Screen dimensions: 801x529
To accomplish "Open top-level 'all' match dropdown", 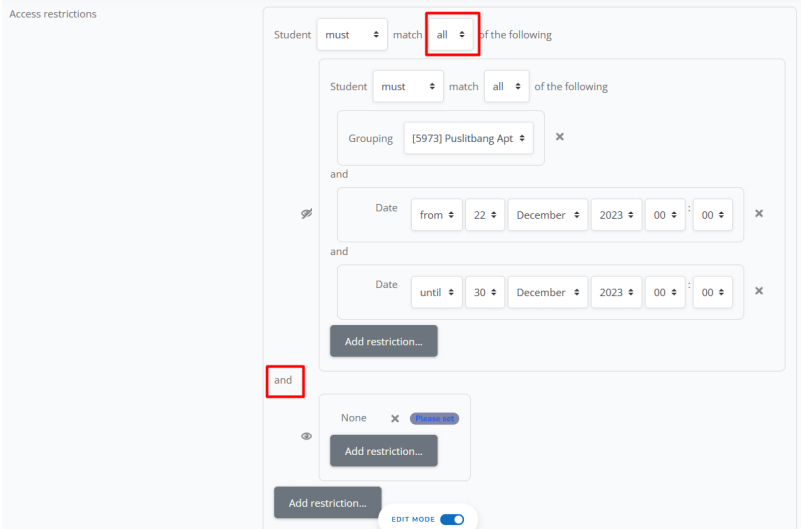I will click(450, 34).
